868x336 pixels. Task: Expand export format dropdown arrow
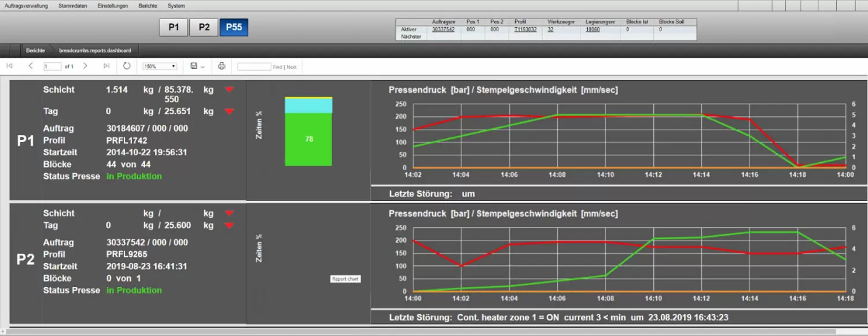point(203,67)
